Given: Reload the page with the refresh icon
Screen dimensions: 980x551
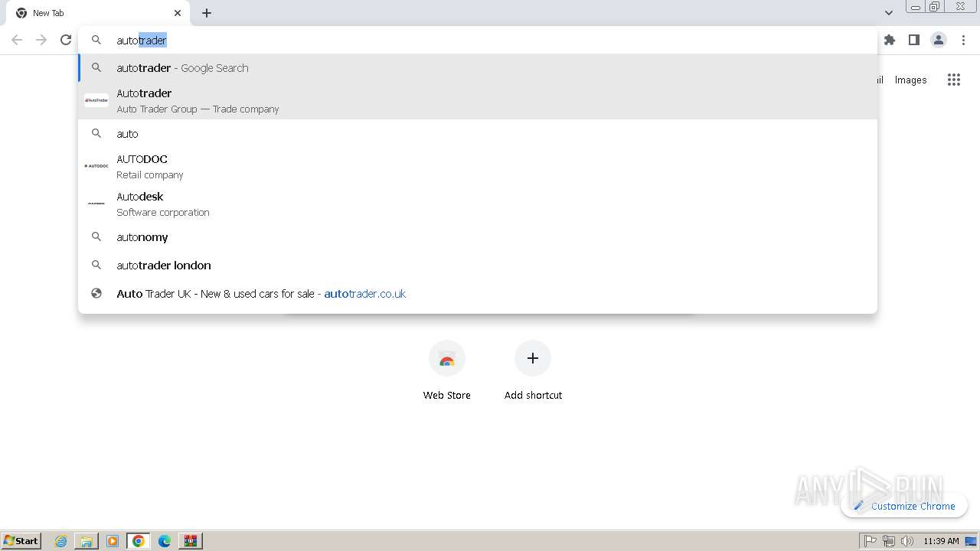Looking at the screenshot, I should point(66,40).
